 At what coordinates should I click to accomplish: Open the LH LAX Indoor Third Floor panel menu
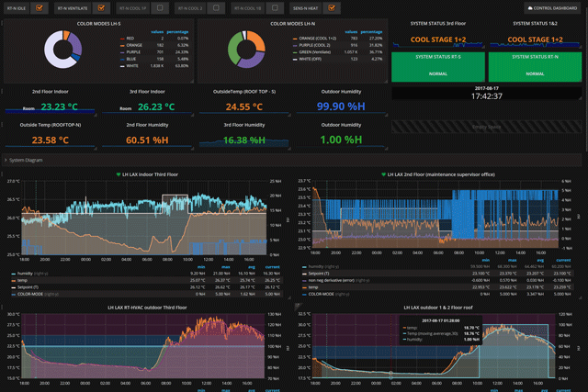tap(151, 174)
